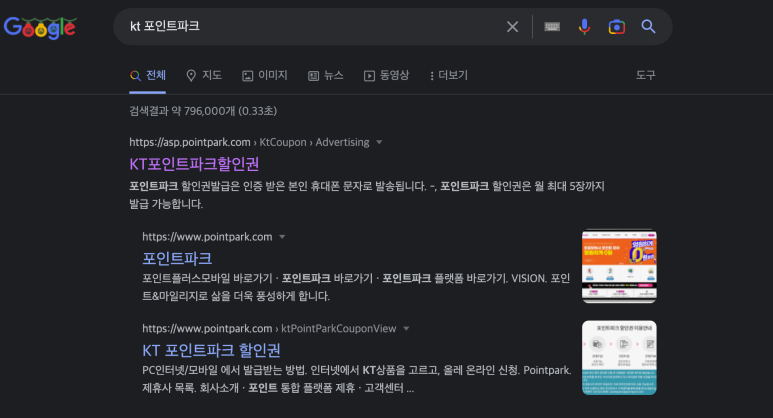The width and height of the screenshot is (773, 418).
Task: Open the 포인트파크 result link
Action: [x=177, y=258]
